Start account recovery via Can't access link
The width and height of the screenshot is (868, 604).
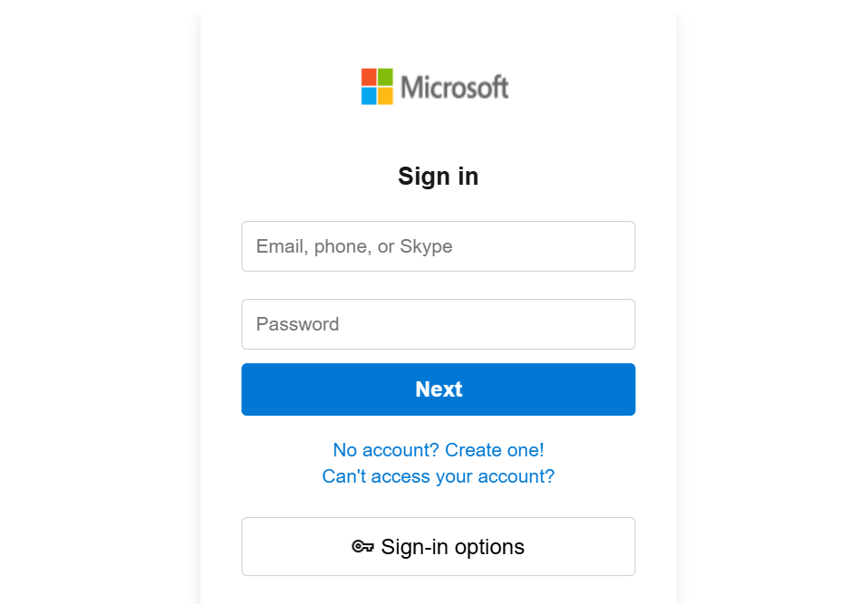click(x=438, y=476)
